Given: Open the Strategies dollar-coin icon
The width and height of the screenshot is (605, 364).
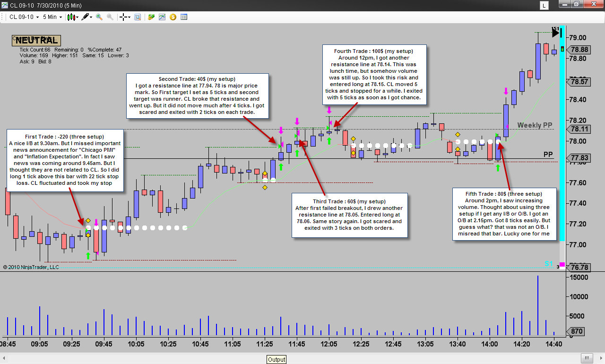Looking at the screenshot, I should click(x=173, y=17).
